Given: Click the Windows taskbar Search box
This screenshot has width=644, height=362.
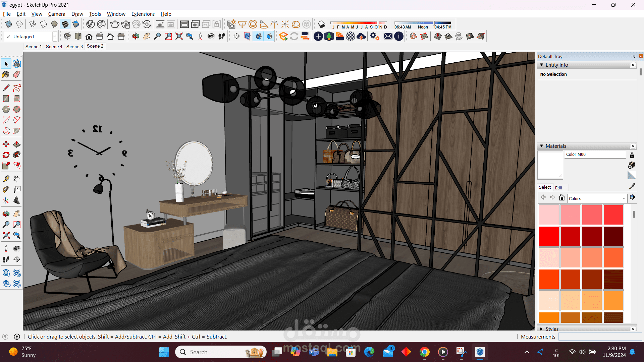Looking at the screenshot, I should point(221,352).
